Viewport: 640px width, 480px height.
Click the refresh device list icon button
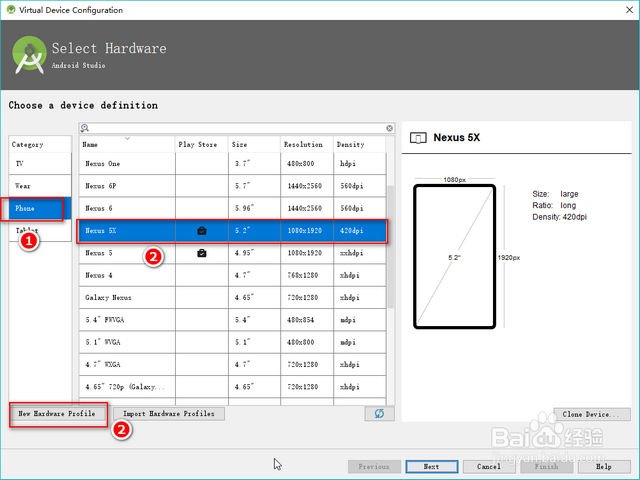(x=379, y=413)
